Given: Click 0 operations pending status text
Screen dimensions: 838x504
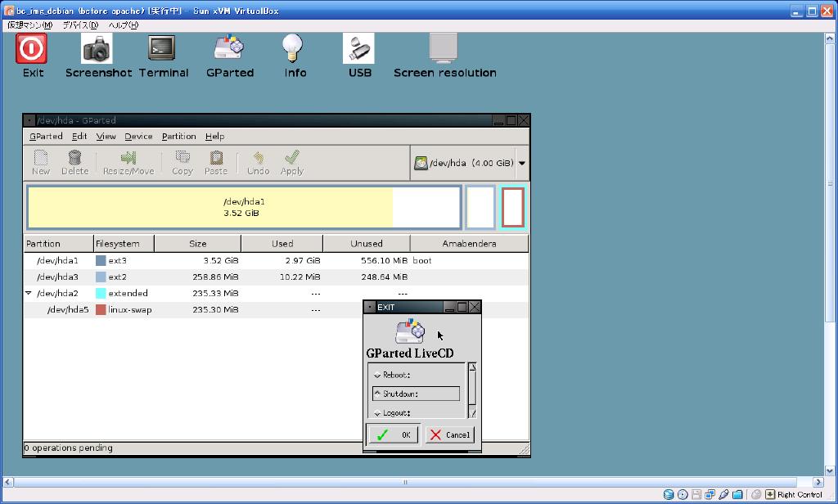Looking at the screenshot, I should tap(69, 448).
